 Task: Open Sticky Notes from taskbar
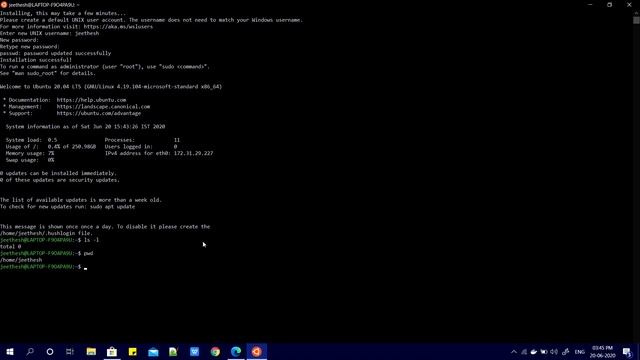[x=133, y=351]
